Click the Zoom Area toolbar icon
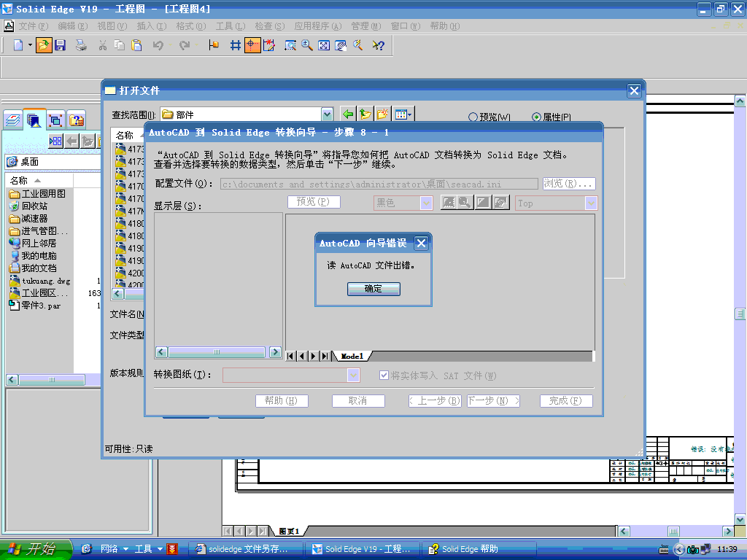This screenshot has height=560, width=747. coord(290,45)
